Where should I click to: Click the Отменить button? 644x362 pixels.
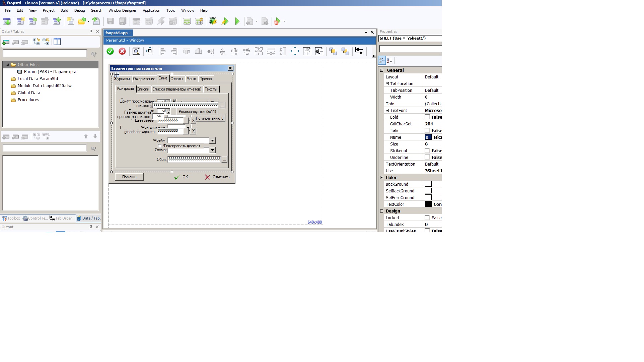pyautogui.click(x=217, y=177)
